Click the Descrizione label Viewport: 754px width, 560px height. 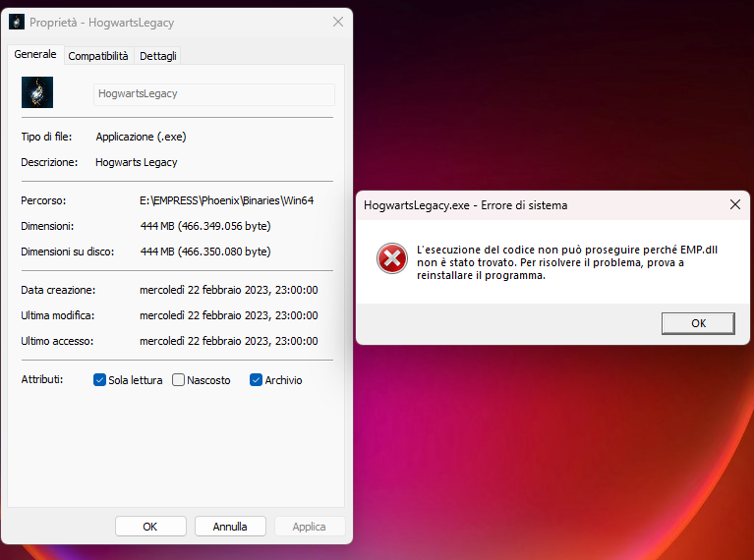tap(49, 162)
